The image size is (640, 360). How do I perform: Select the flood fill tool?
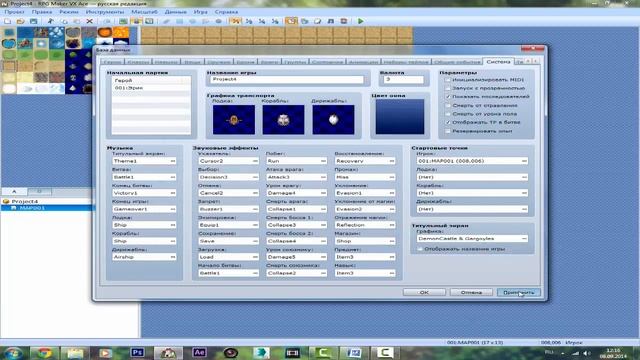[x=205, y=21]
